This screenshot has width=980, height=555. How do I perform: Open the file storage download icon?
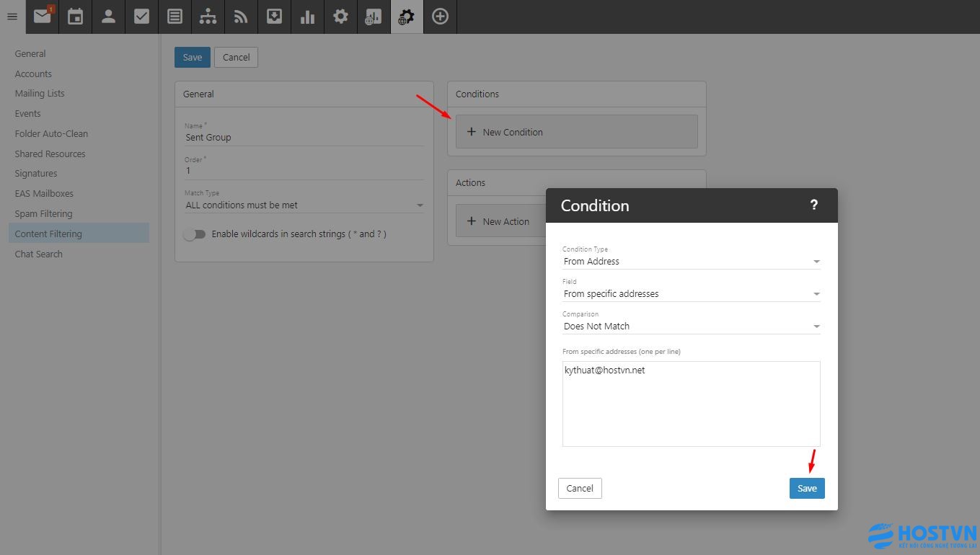pos(274,17)
